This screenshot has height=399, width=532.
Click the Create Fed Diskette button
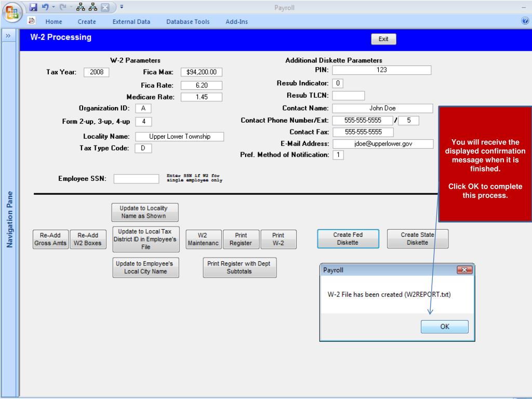coord(348,238)
